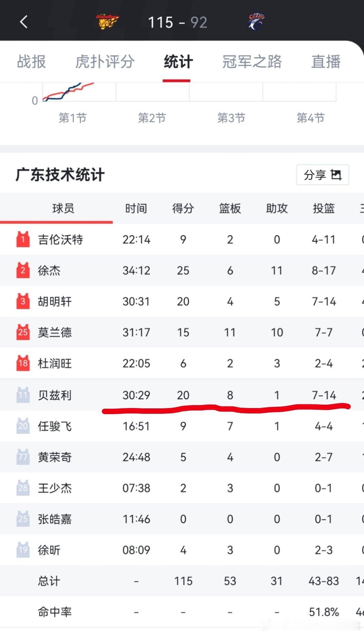364x634 pixels.
Task: Open the Guangdong team logo
Action: (x=107, y=22)
